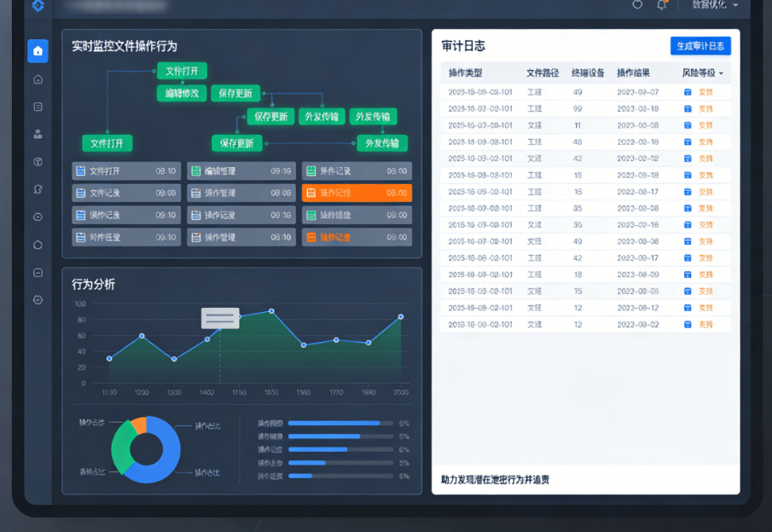The width and height of the screenshot is (772, 532).
Task: Click the 操作类型 column header
Action: 465,72
